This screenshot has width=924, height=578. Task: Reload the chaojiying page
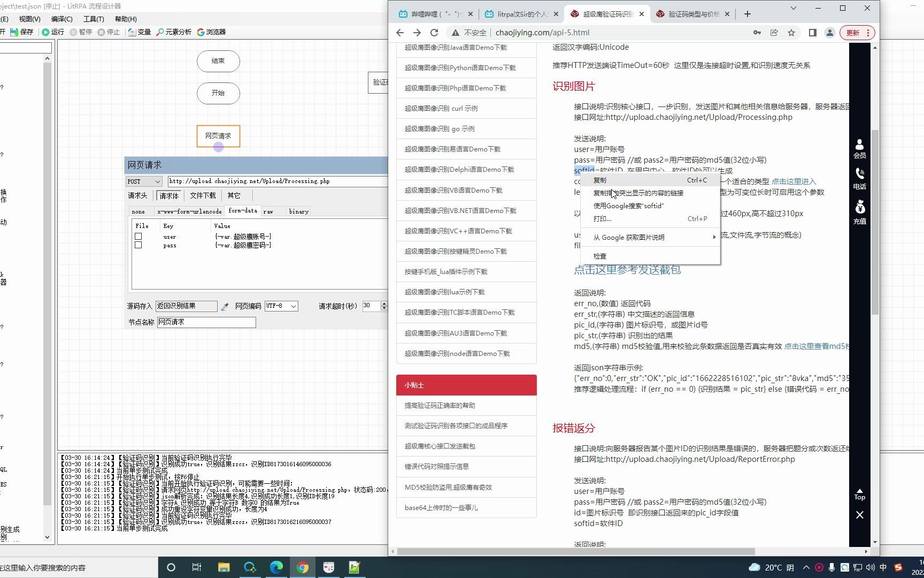pyautogui.click(x=434, y=33)
